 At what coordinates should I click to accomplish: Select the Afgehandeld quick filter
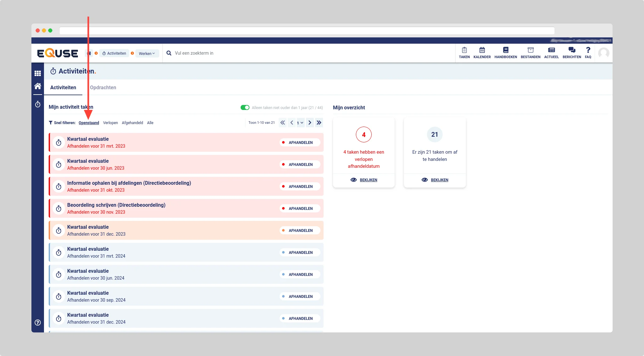(132, 123)
